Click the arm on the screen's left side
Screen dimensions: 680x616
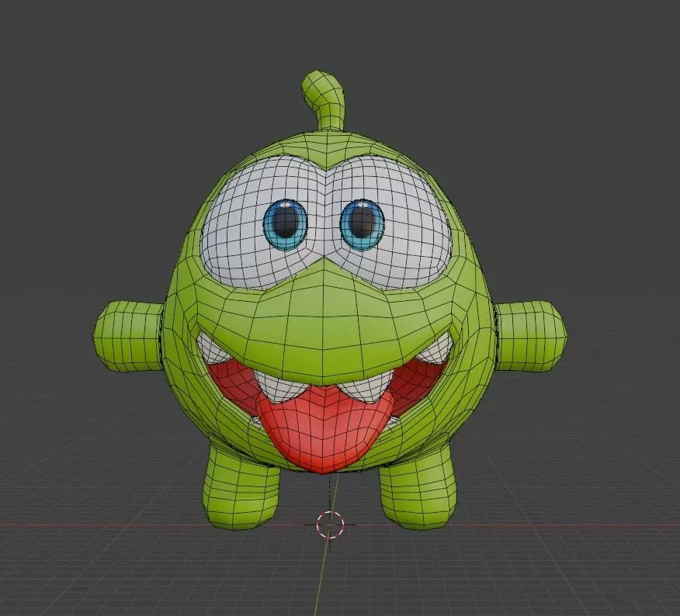129,336
